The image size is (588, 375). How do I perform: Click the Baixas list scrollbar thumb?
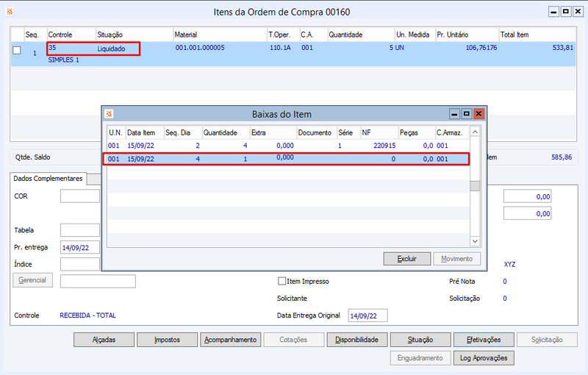pos(475,186)
